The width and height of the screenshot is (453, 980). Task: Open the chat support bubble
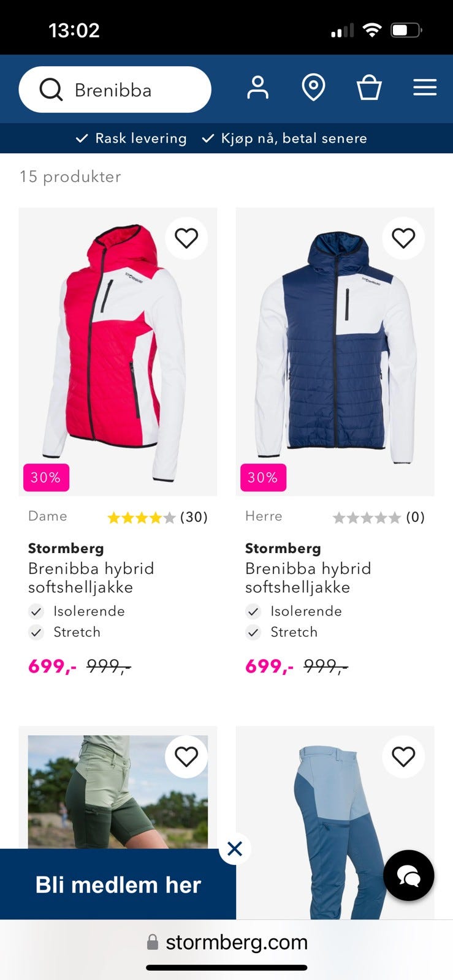click(409, 875)
